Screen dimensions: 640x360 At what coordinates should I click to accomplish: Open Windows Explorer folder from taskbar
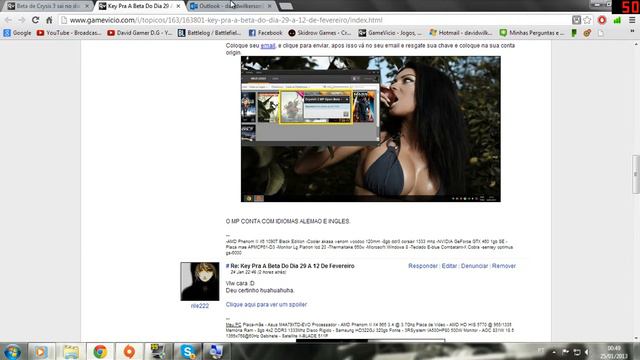click(71, 351)
